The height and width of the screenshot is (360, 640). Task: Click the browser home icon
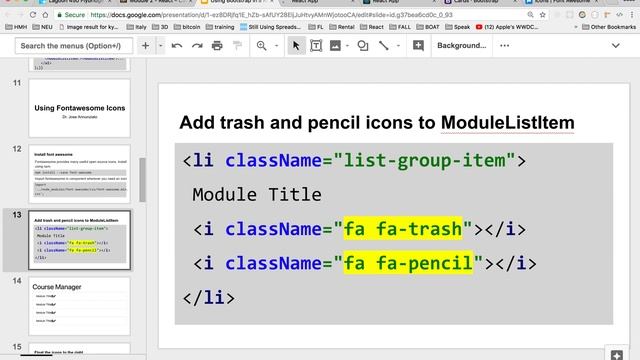click(45, 15)
